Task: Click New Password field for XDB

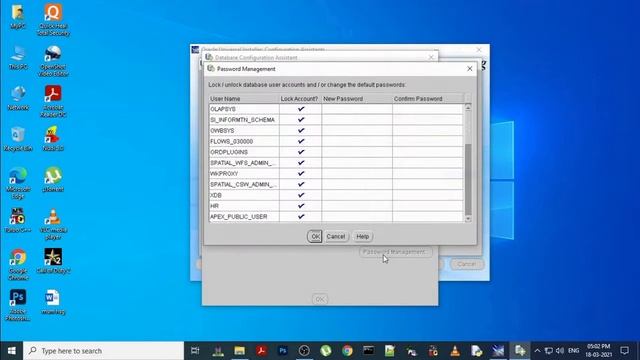Action: pyautogui.click(x=357, y=195)
